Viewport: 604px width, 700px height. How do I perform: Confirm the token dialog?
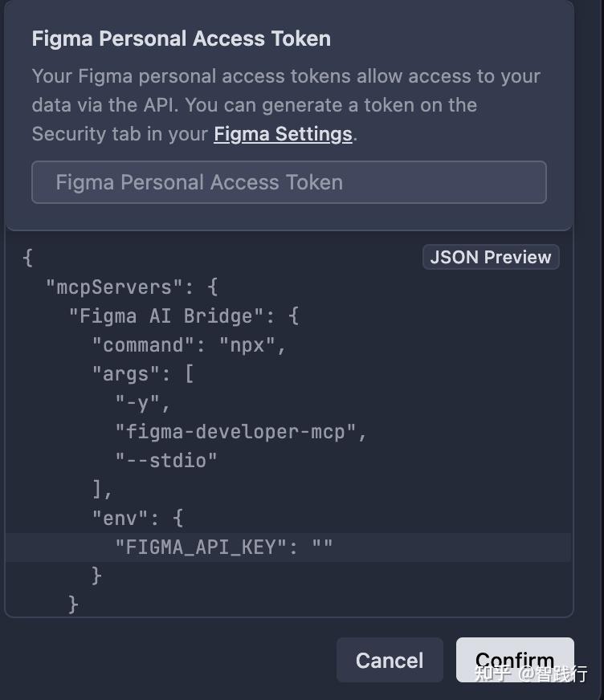[514, 659]
